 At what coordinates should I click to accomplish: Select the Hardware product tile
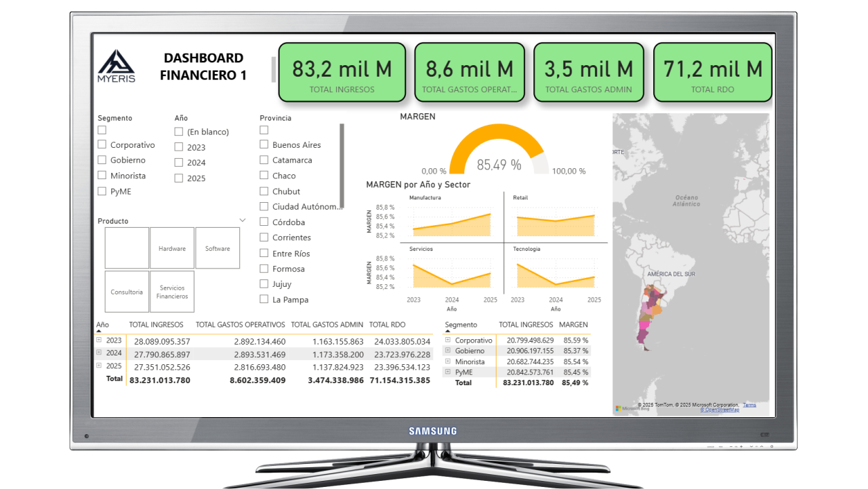172,248
